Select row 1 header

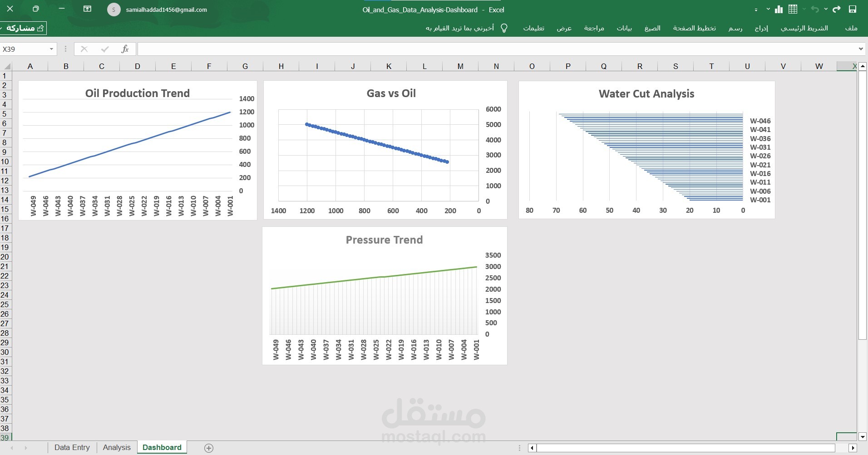click(x=5, y=76)
